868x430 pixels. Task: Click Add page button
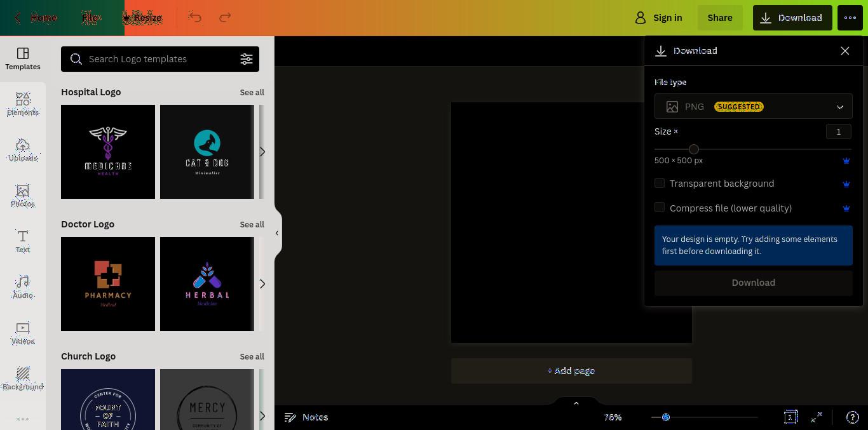571,371
